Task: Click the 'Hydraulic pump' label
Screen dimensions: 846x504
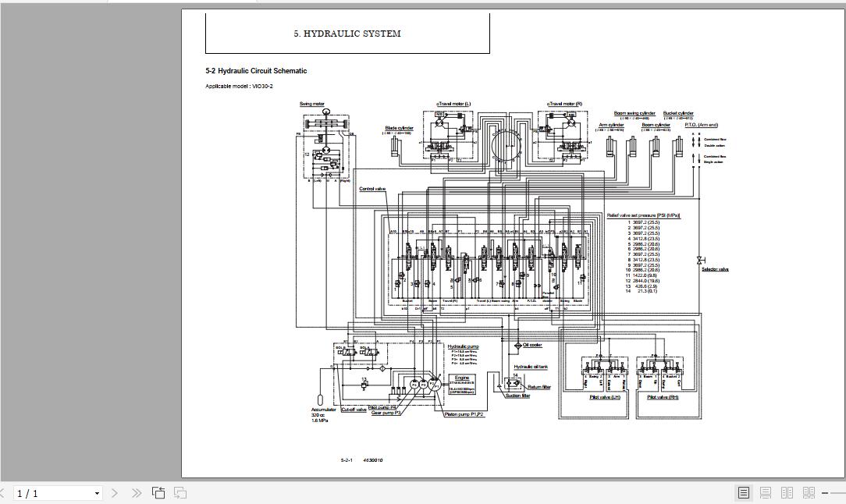Action: click(x=464, y=346)
